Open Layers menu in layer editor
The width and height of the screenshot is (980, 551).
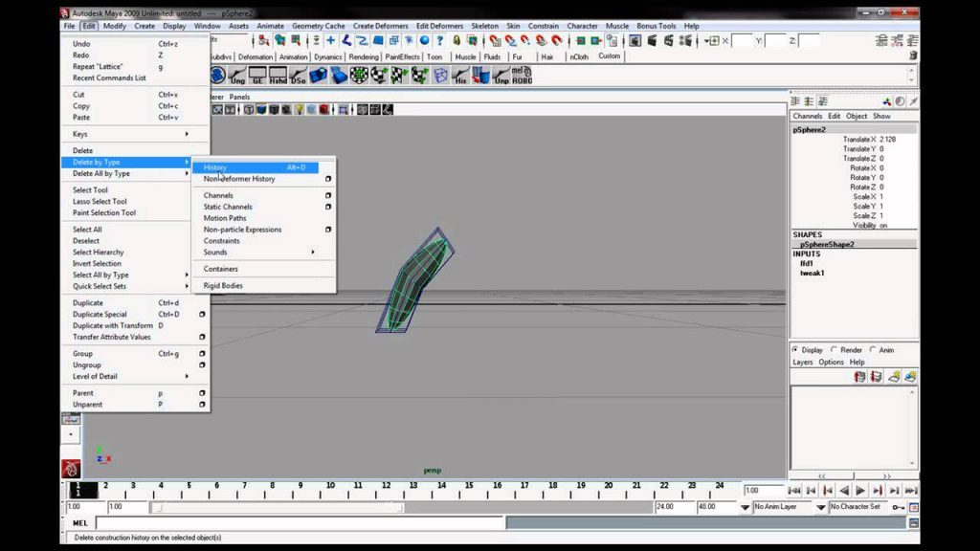[x=803, y=363]
